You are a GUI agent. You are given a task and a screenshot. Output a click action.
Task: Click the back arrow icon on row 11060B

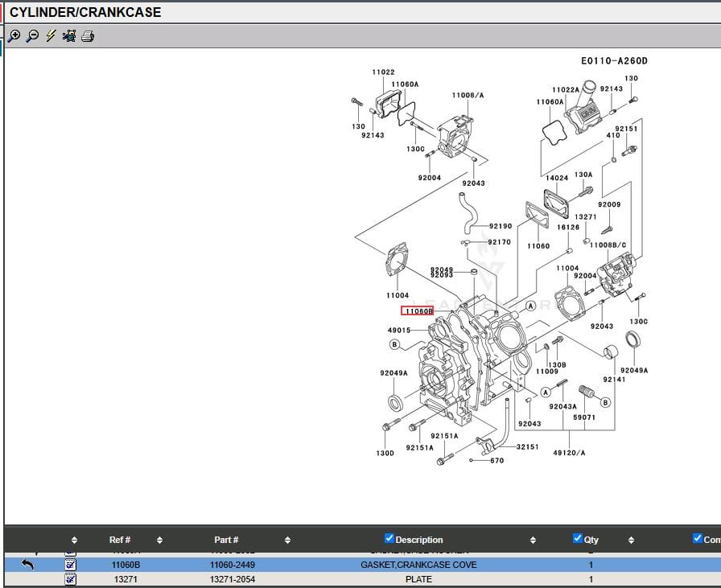(x=27, y=565)
